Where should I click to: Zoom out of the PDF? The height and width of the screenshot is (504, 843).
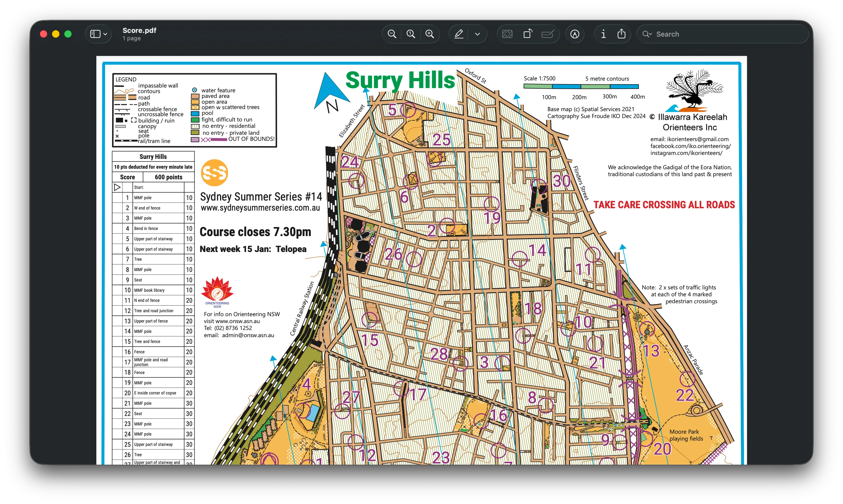coord(392,34)
